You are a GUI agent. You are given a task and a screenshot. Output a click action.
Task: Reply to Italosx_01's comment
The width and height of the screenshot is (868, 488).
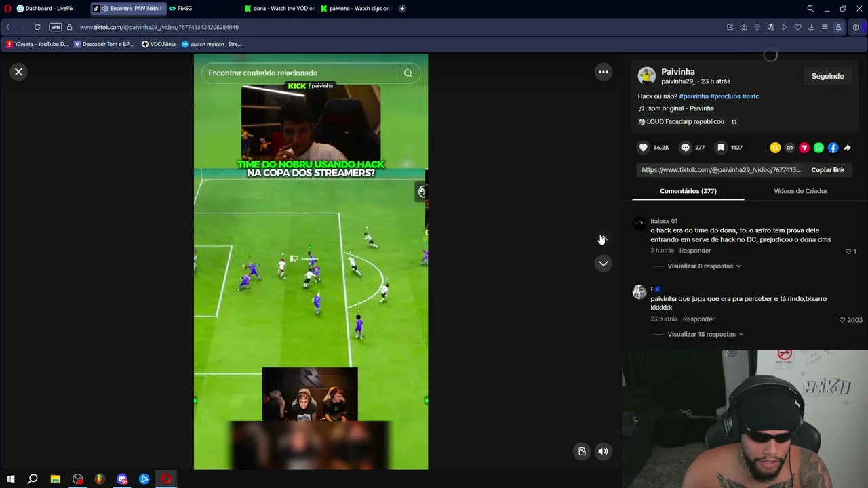[695, 251]
